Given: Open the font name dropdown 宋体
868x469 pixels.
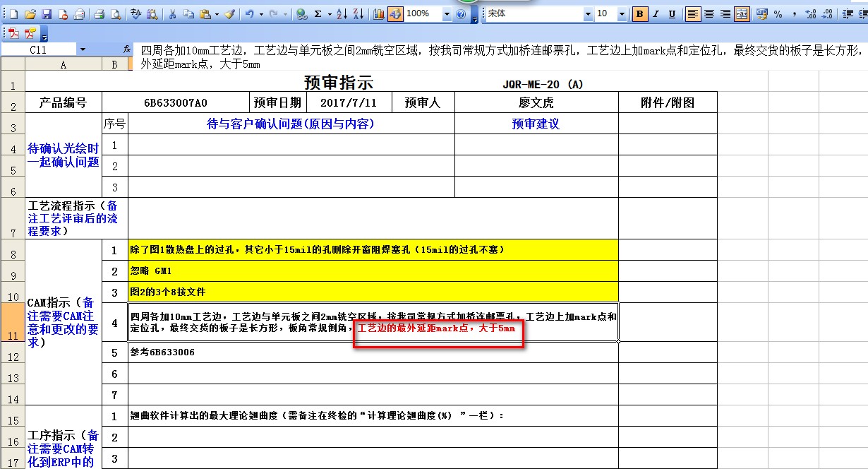Looking at the screenshot, I should click(x=588, y=14).
